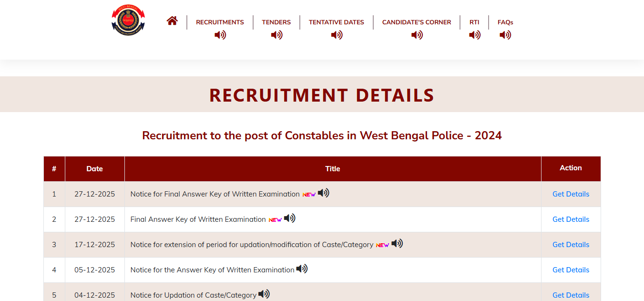Image resolution: width=644 pixels, height=301 pixels.
Task: Open the TENDERS menu
Action: [276, 22]
